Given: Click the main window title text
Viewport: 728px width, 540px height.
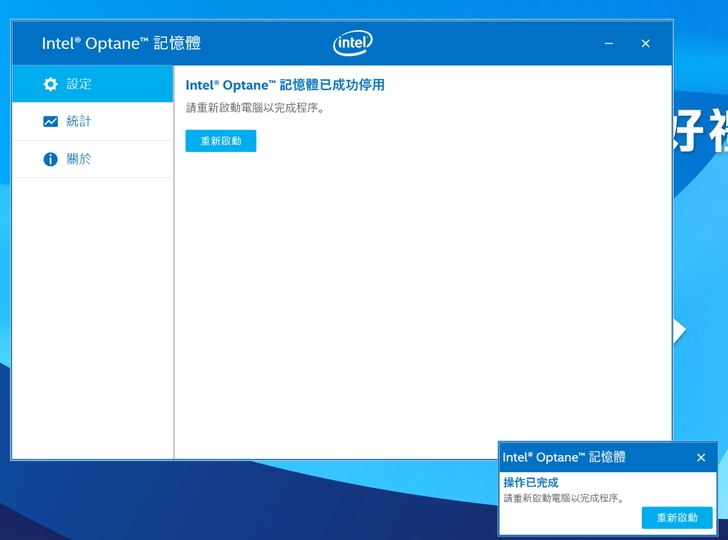Looking at the screenshot, I should [x=121, y=44].
